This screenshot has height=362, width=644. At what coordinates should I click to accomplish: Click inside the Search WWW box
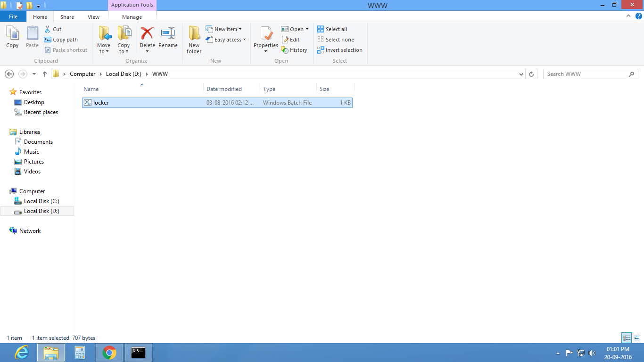(x=585, y=74)
